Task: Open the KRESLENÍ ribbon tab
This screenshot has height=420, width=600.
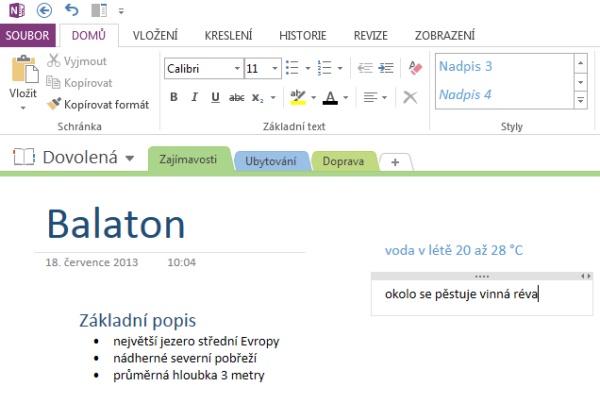Action: [228, 36]
